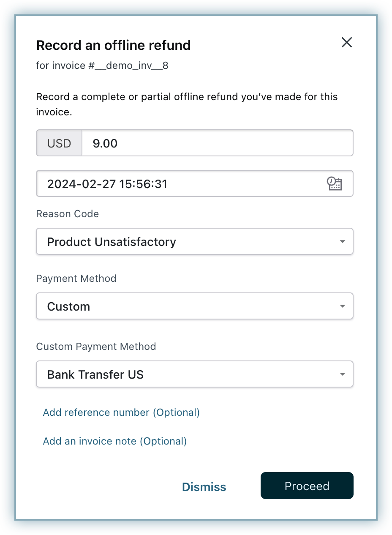392x535 pixels.
Task: Click the Payment Method dropdown caret
Action: click(x=342, y=306)
